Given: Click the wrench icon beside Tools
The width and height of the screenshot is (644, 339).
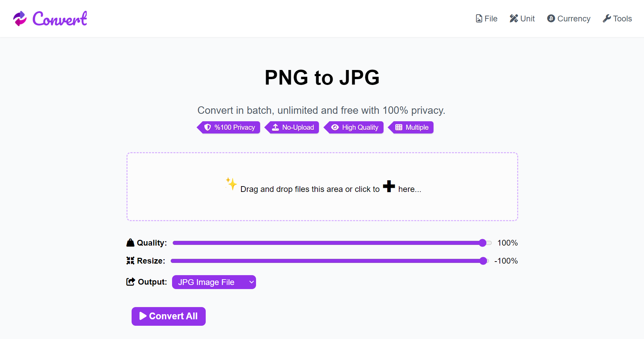Looking at the screenshot, I should [x=607, y=18].
